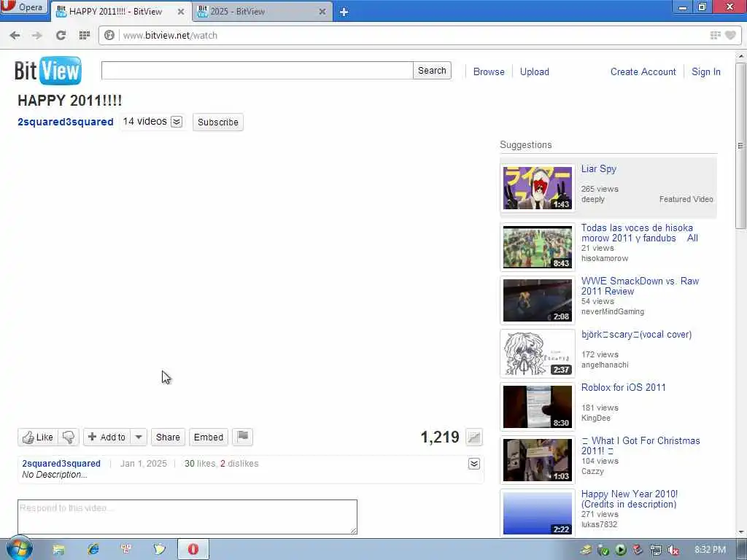
Task: Click the BitView logo
Action: click(47, 71)
